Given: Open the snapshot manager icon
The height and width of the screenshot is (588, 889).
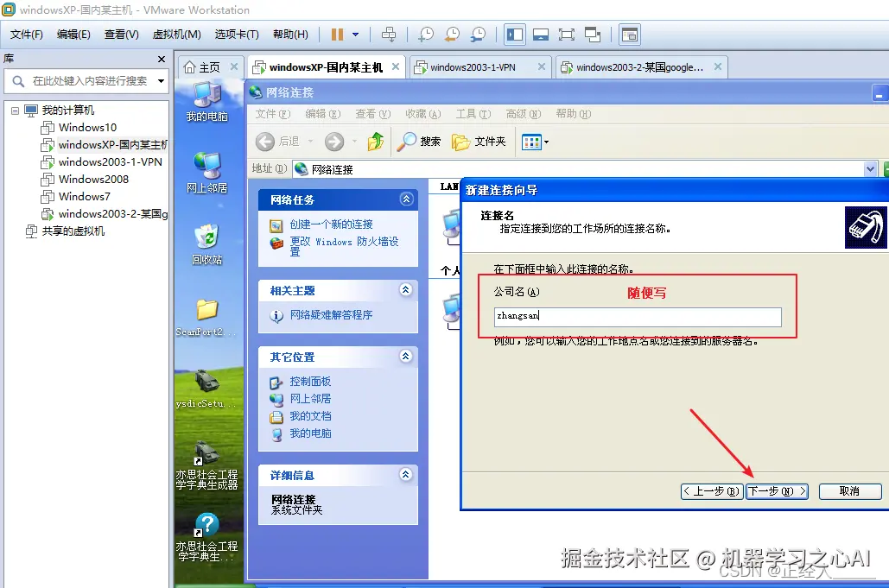Looking at the screenshot, I should (478, 35).
